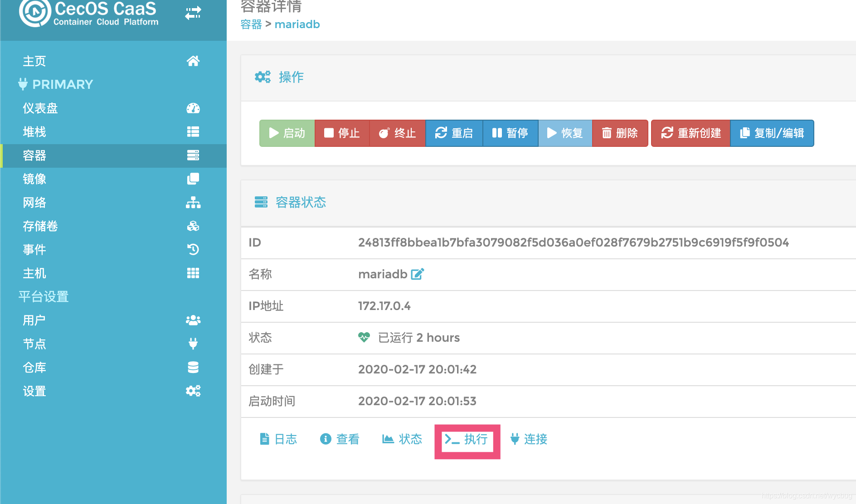
Task: Click the 终止 kill button
Action: click(398, 133)
